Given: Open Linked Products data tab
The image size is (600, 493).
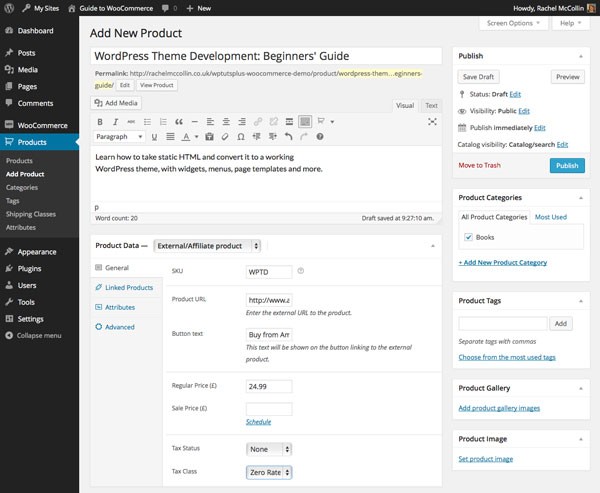Looking at the screenshot, I should (x=127, y=287).
